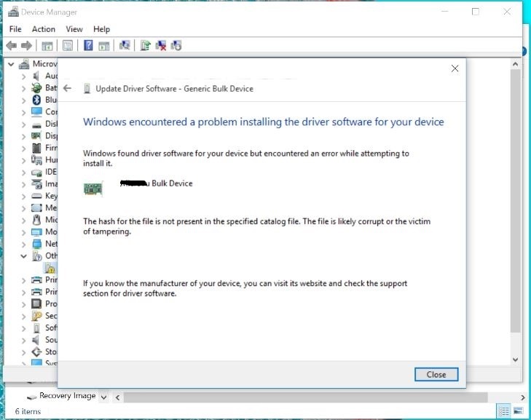
Task: Open the dropdown chevron next to Recovery Image
Action: (103, 397)
